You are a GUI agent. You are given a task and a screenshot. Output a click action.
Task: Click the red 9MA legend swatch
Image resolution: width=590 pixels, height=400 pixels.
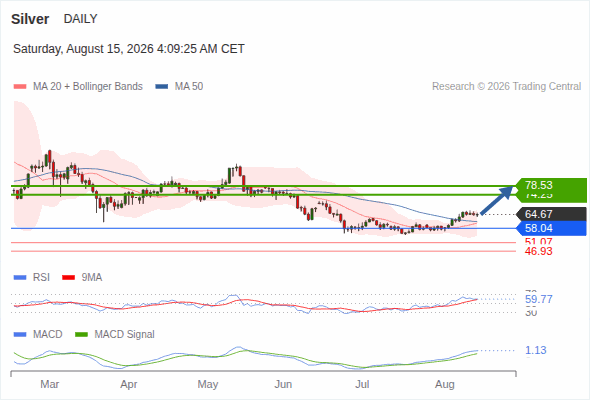[68, 278]
